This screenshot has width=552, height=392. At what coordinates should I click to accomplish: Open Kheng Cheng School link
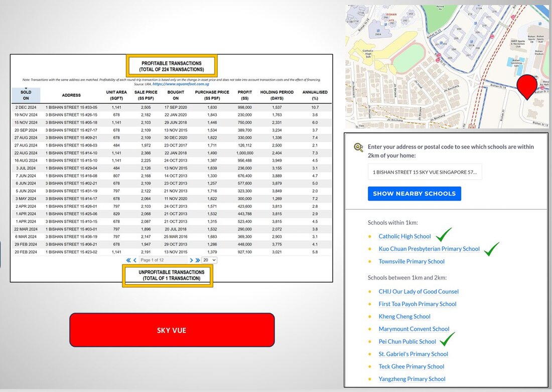coord(404,316)
